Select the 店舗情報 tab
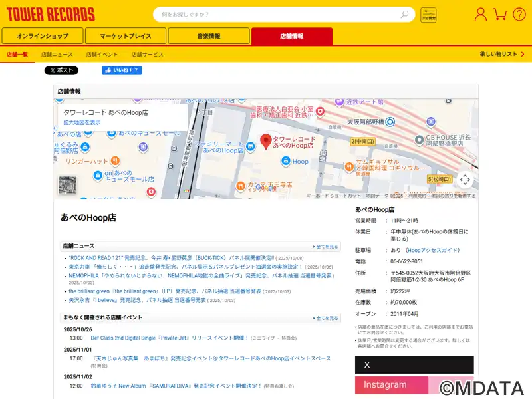This screenshot has width=532, height=399. (x=292, y=36)
